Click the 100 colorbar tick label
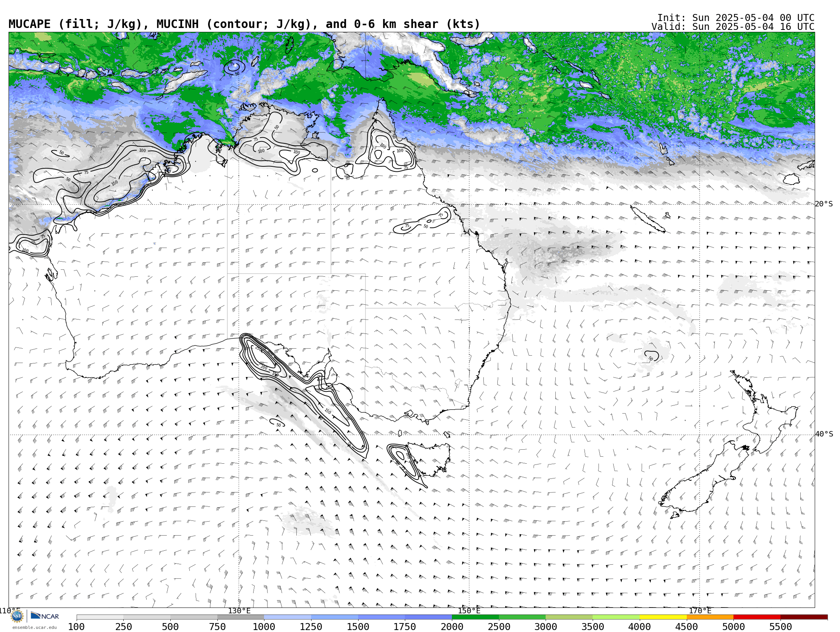The width and height of the screenshot is (840, 632). coord(77,627)
